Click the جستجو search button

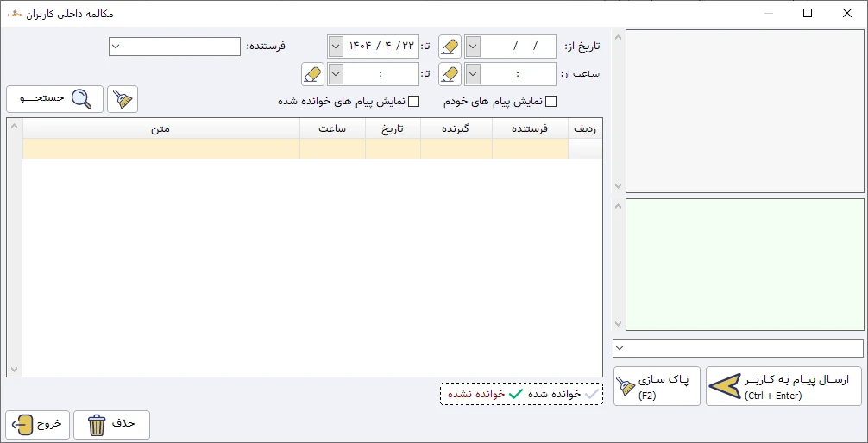[x=55, y=100]
